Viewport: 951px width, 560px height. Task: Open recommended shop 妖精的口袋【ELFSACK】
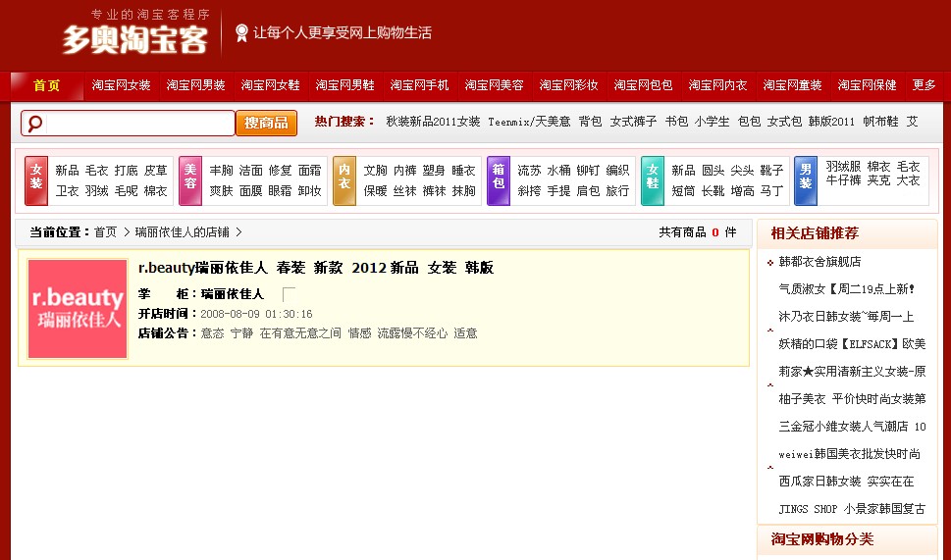[852, 344]
